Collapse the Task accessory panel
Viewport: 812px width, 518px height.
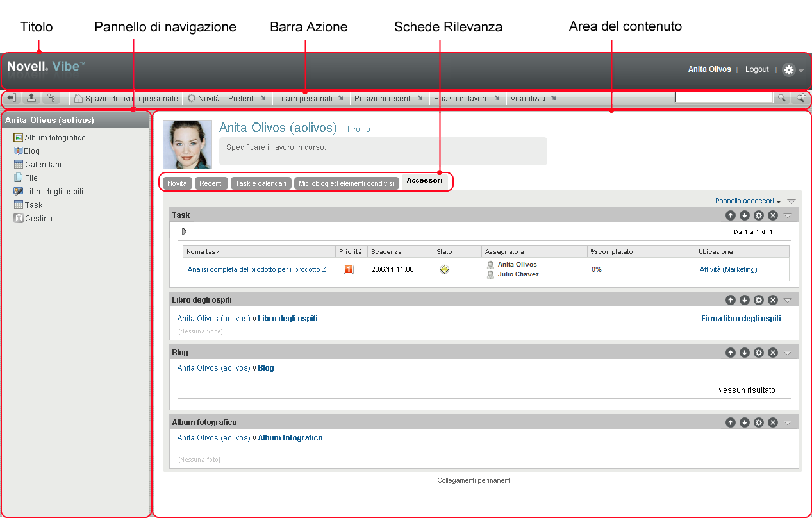click(x=788, y=215)
